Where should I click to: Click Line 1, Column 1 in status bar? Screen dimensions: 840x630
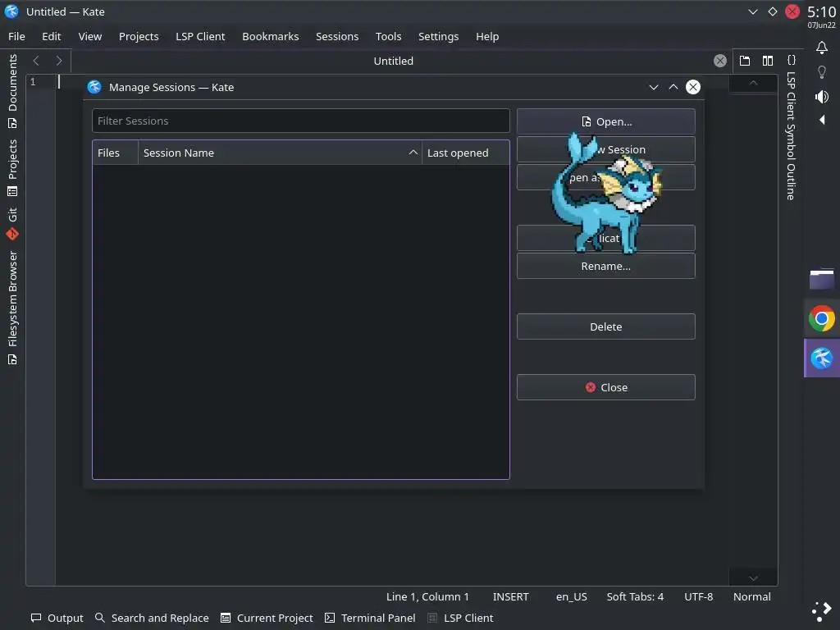click(427, 596)
